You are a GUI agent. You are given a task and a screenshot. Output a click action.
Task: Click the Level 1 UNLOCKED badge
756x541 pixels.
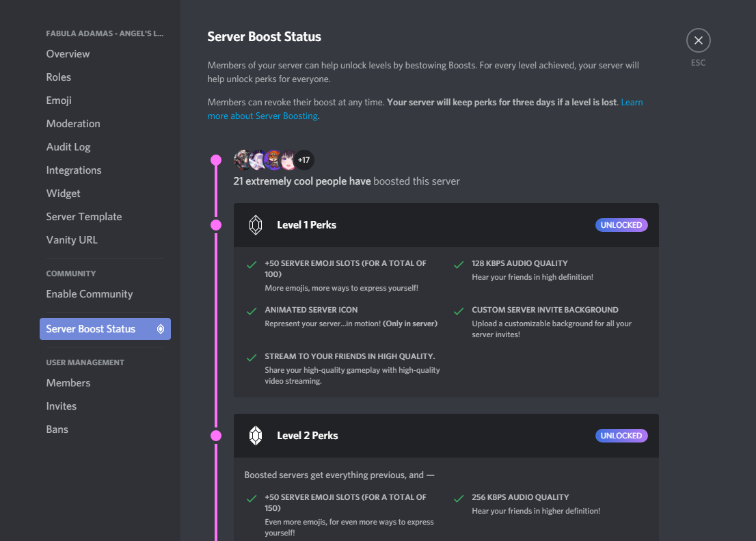(621, 224)
